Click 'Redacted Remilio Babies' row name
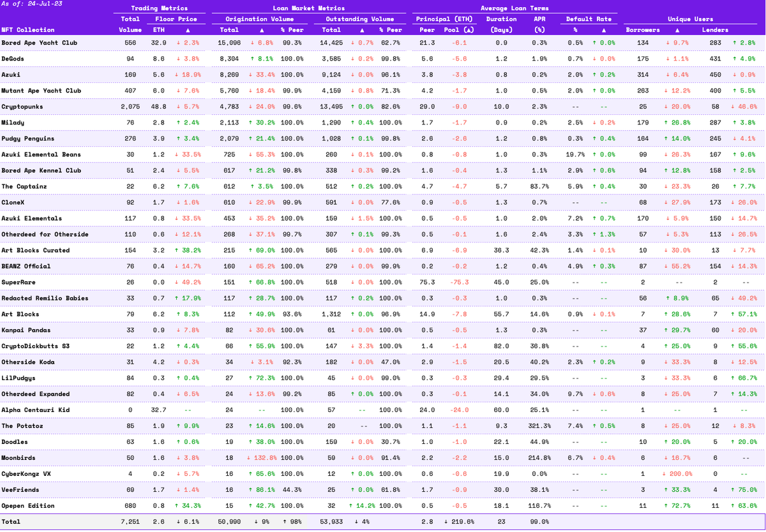 pos(45,298)
